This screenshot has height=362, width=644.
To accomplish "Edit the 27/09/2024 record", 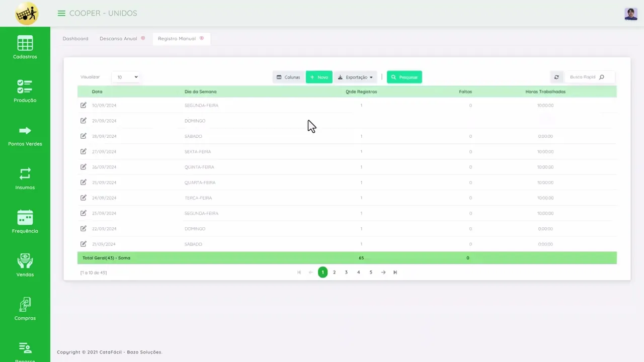I will coord(84,151).
